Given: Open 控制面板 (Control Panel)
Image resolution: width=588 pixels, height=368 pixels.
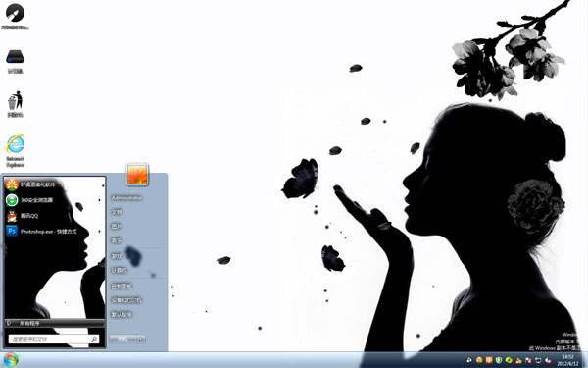Looking at the screenshot, I should (x=122, y=287).
